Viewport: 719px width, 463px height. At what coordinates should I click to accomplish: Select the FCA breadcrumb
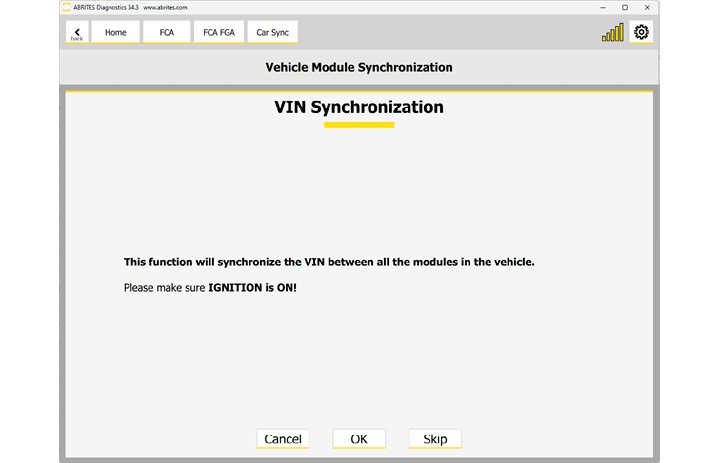pos(166,33)
